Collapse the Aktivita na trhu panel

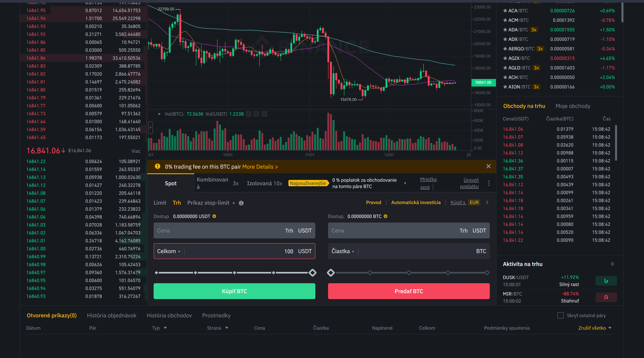point(612,264)
